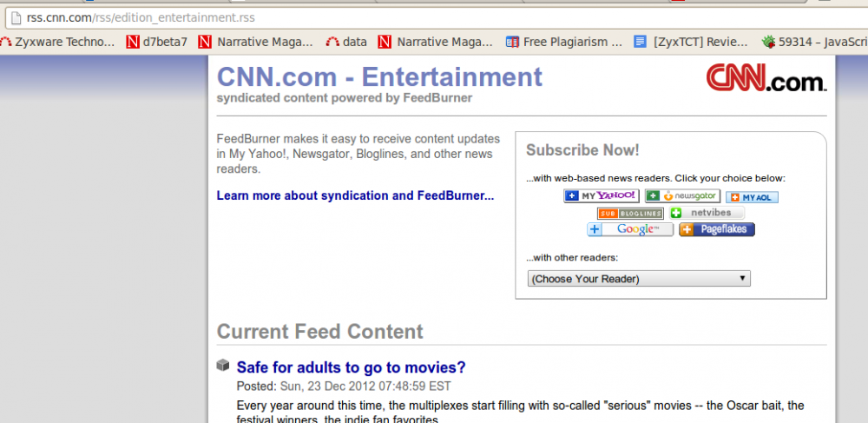This screenshot has width=868, height=423.
Task: Open the second Narrative Maga... bookmark
Action: point(436,42)
